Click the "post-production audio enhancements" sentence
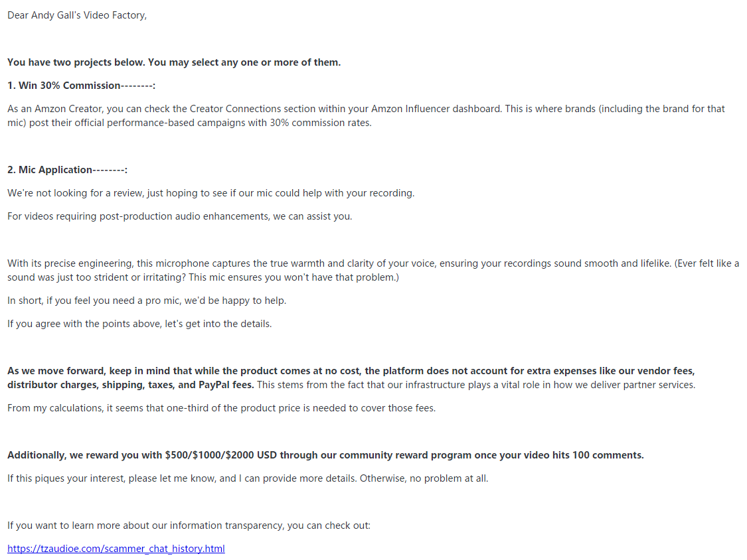 click(x=179, y=216)
